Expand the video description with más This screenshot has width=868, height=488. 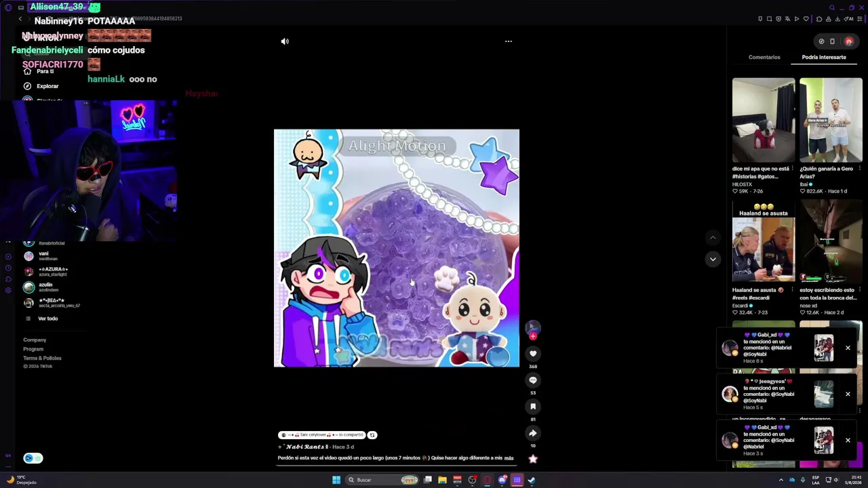coord(509,458)
